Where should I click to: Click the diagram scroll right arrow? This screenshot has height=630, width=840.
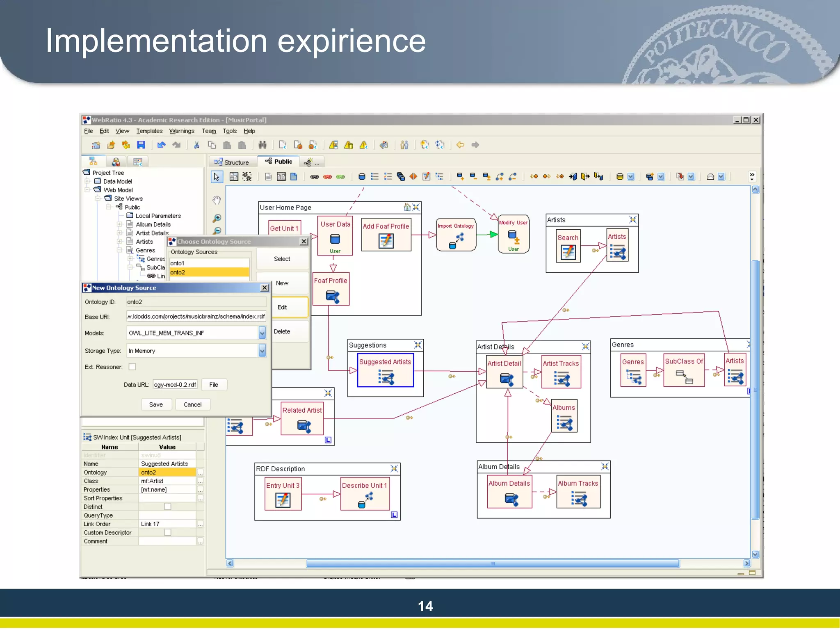point(747,564)
